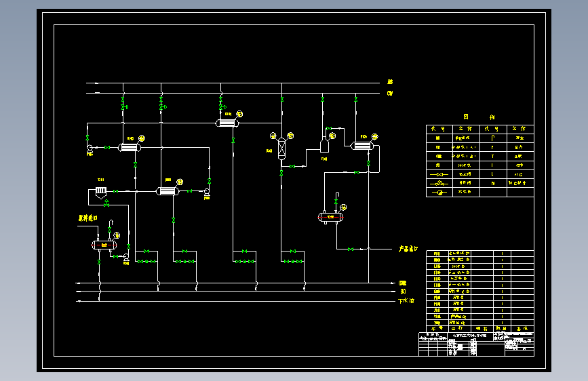Viewport: 588px width, 381px height.
Task: Select the bottle-shaped separator vessel
Action: 324,145
